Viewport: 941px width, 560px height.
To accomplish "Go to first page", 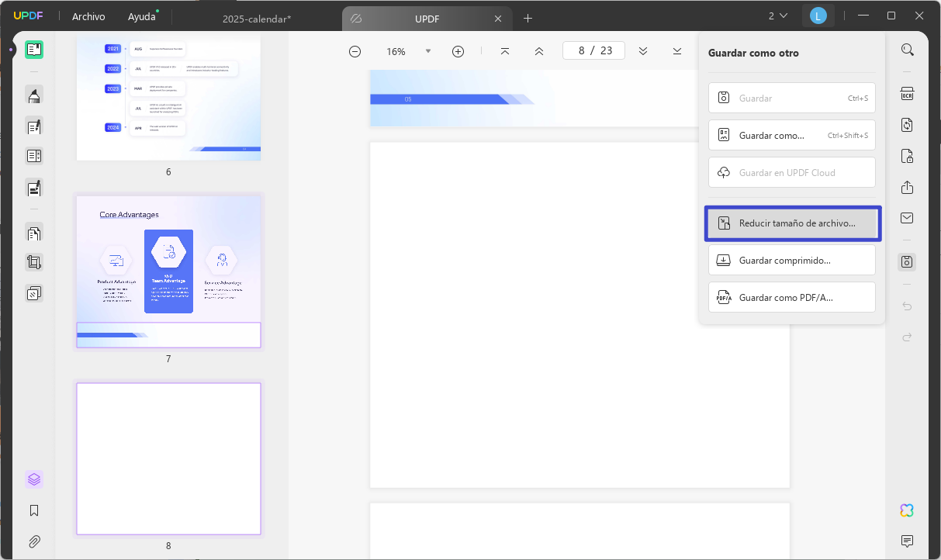I will click(505, 51).
